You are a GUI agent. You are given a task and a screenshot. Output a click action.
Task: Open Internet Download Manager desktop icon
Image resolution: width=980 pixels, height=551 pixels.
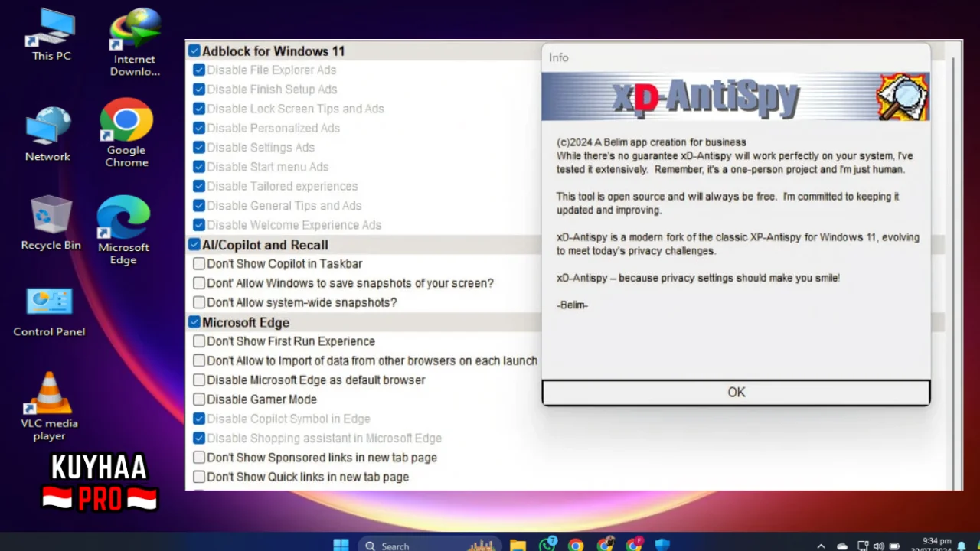pos(135,42)
